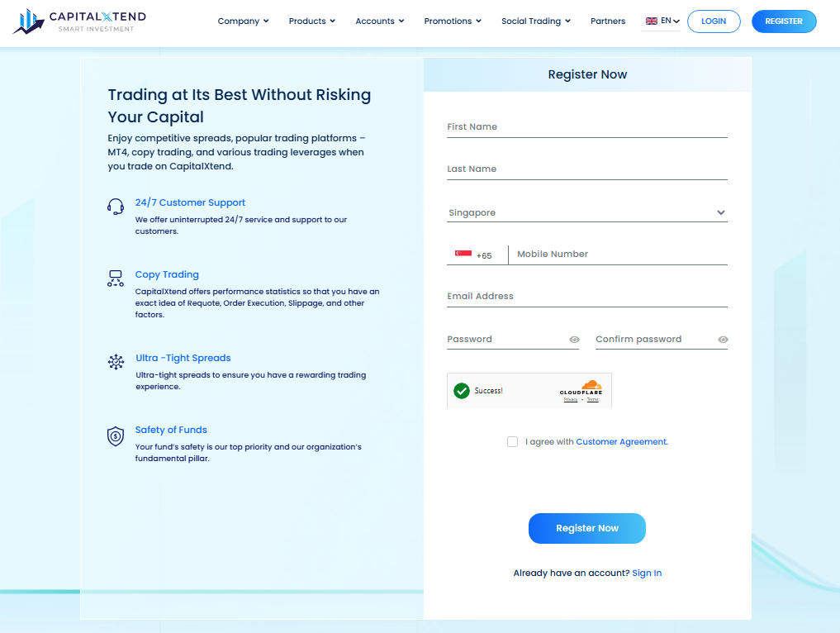Image resolution: width=840 pixels, height=633 pixels.
Task: Follow the Sign In link
Action: 647,573
